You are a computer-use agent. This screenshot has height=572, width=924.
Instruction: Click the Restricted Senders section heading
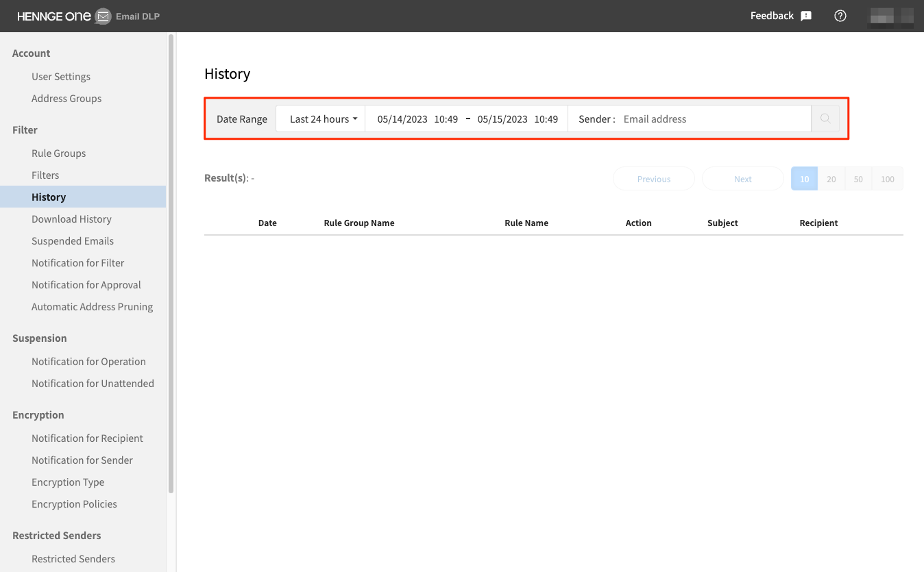point(57,536)
